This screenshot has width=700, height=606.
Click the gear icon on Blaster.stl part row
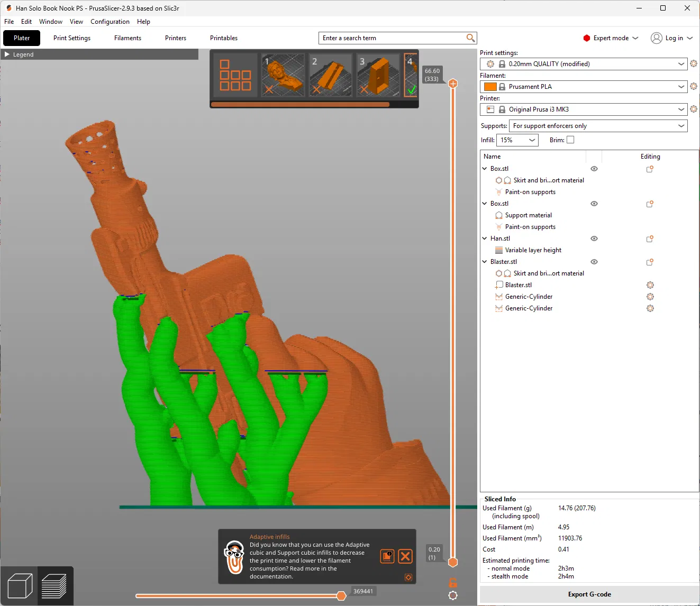(650, 285)
